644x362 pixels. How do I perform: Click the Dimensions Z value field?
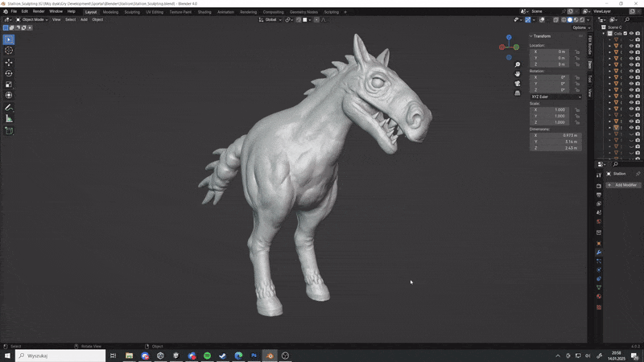pyautogui.click(x=555, y=148)
